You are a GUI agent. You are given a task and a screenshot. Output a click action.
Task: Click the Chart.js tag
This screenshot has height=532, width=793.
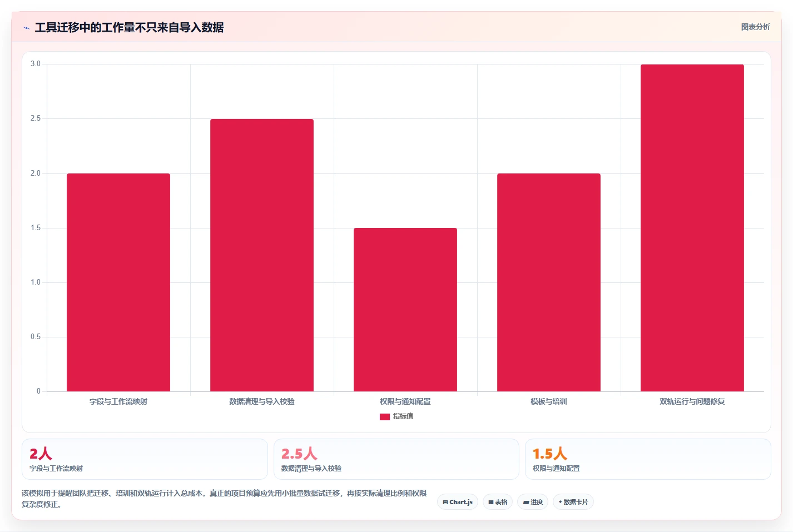(458, 502)
